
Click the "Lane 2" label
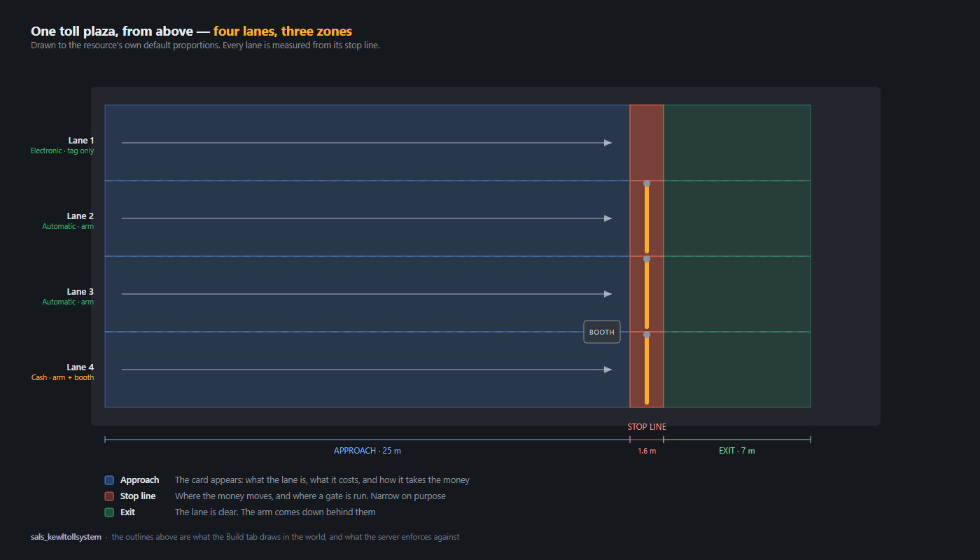80,216
